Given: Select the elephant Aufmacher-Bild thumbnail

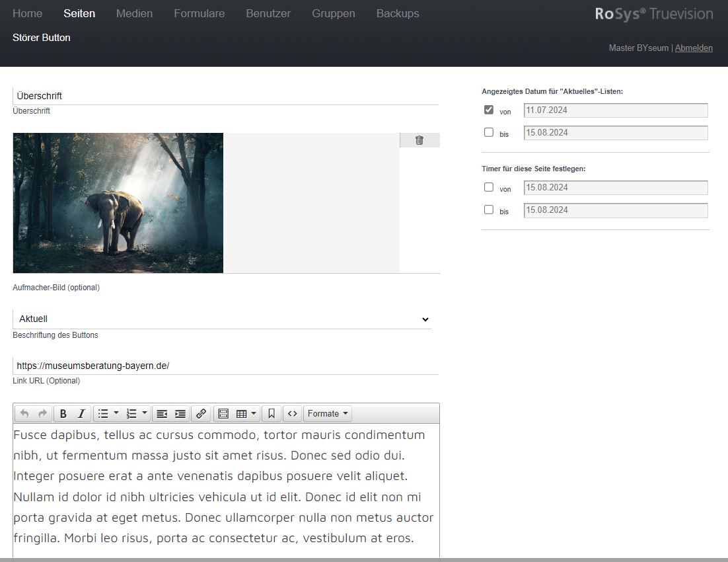Looking at the screenshot, I should (x=118, y=203).
